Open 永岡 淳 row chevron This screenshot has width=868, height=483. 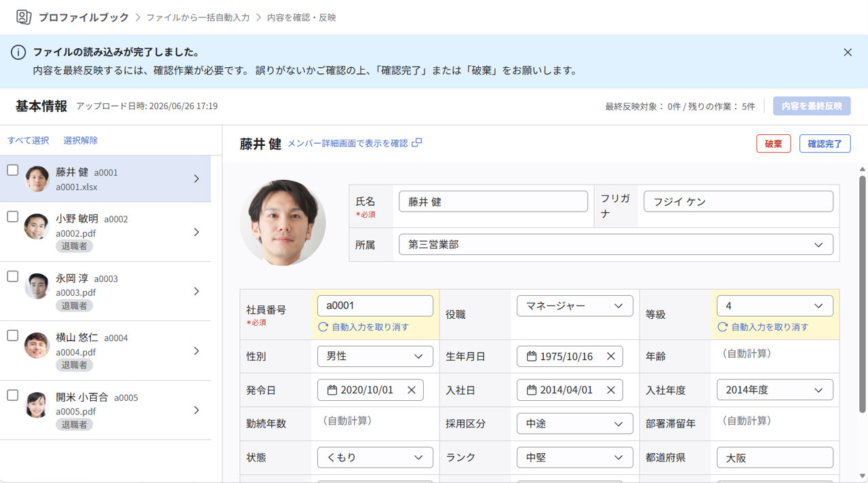(x=197, y=291)
